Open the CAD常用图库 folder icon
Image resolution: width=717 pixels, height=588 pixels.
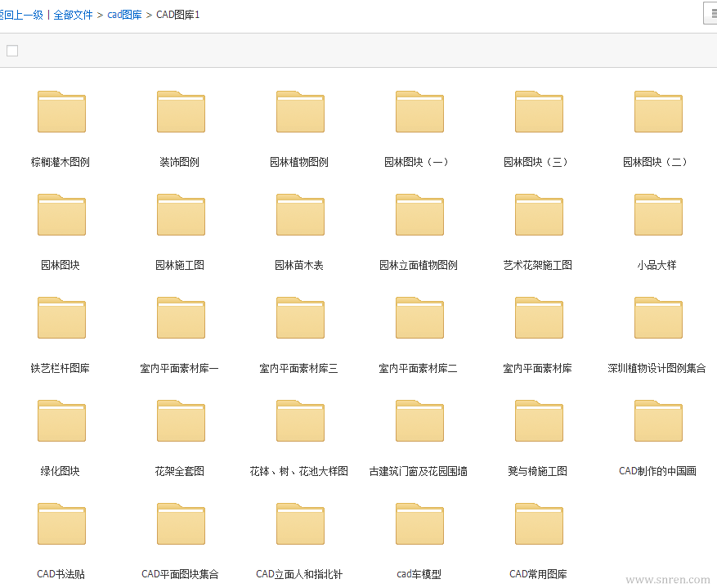539,524
